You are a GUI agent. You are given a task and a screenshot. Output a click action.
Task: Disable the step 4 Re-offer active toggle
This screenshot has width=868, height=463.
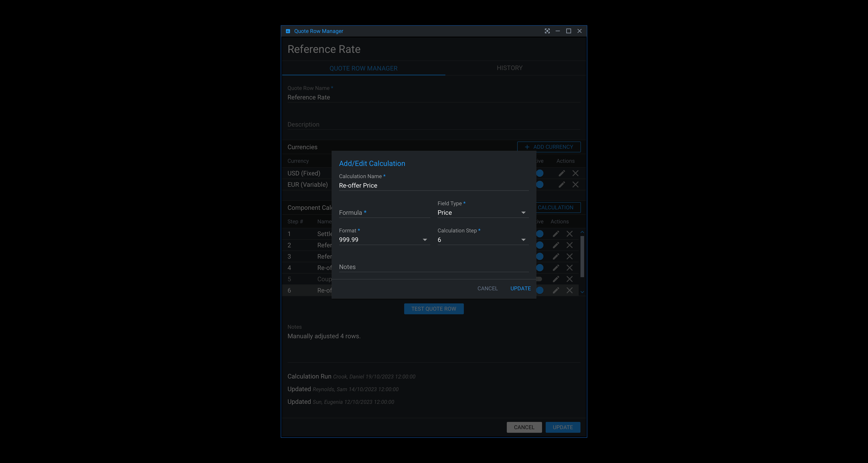click(539, 268)
